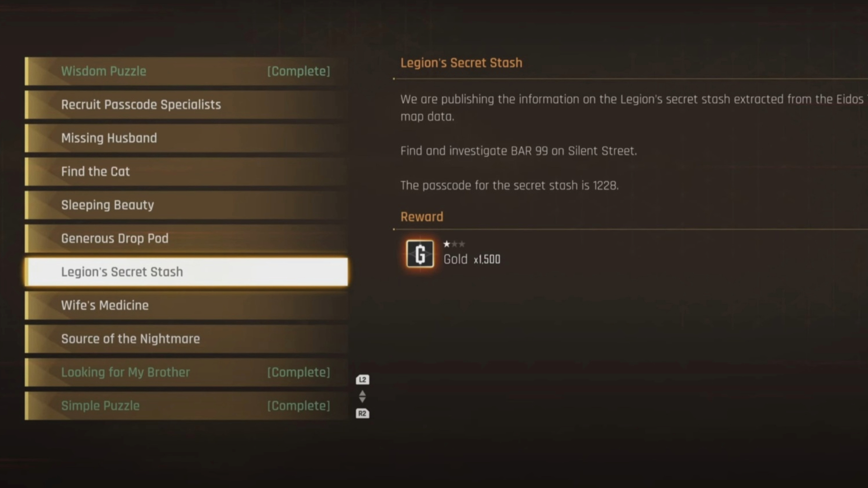The height and width of the screenshot is (488, 868).
Task: Click the Gold x1,500 reward text
Action: 472,259
